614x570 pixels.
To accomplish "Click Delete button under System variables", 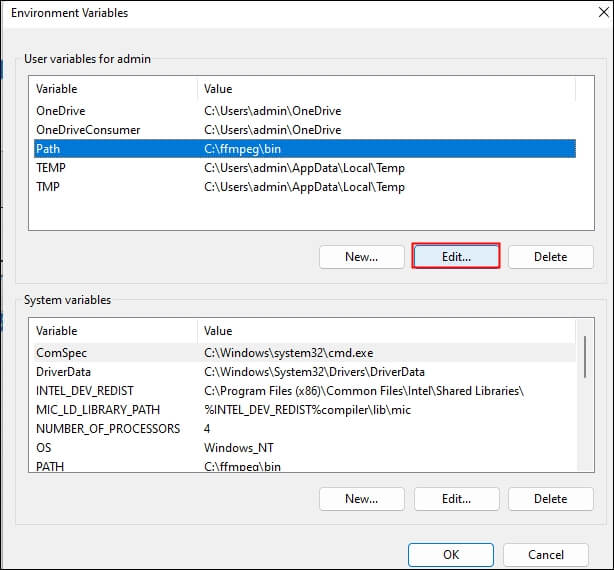I will click(550, 498).
